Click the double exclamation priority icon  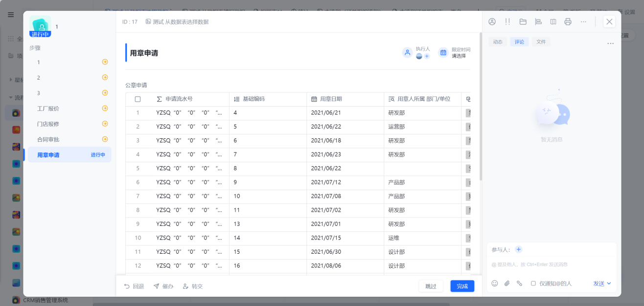[507, 22]
